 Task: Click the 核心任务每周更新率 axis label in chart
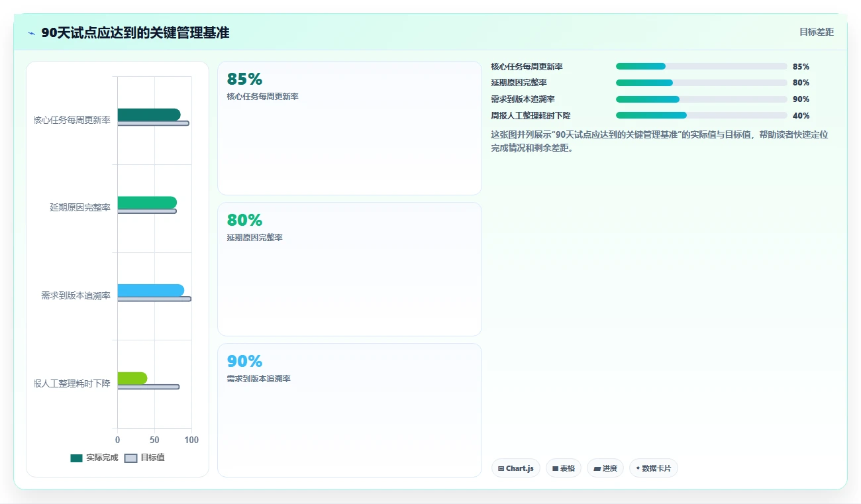pyautogui.click(x=72, y=120)
